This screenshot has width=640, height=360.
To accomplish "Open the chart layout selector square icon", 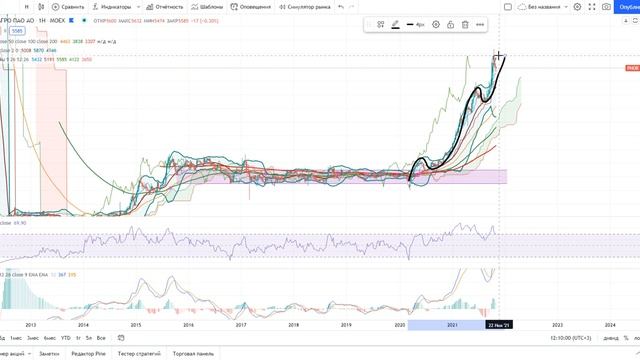I will (x=508, y=7).
